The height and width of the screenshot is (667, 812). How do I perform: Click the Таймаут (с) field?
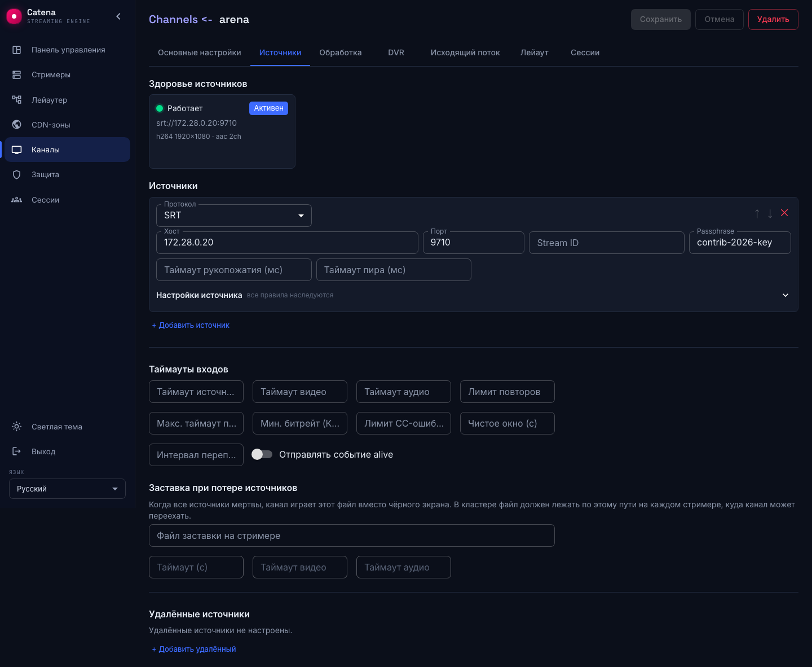pyautogui.click(x=196, y=567)
